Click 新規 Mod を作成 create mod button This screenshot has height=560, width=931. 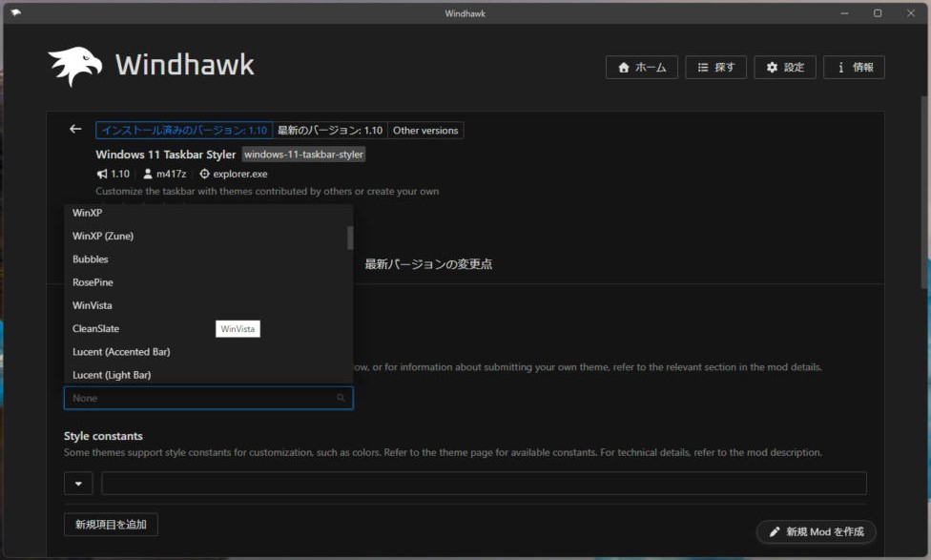[816, 531]
